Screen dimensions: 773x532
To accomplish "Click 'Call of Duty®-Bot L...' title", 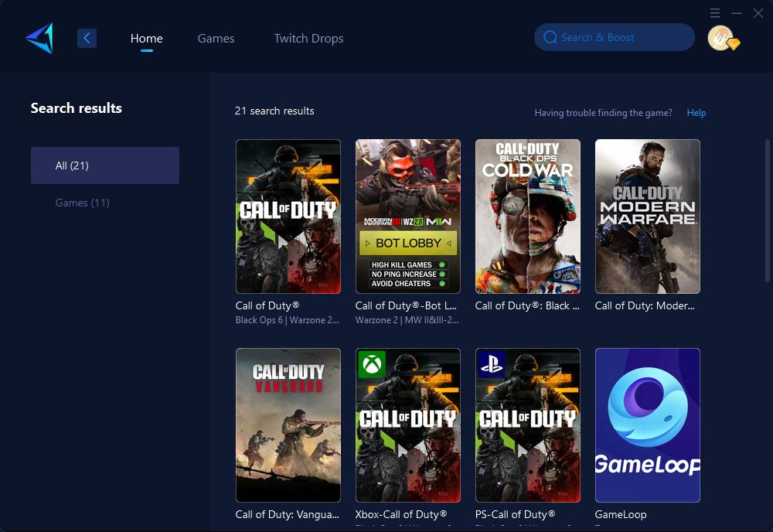I will click(x=406, y=305).
